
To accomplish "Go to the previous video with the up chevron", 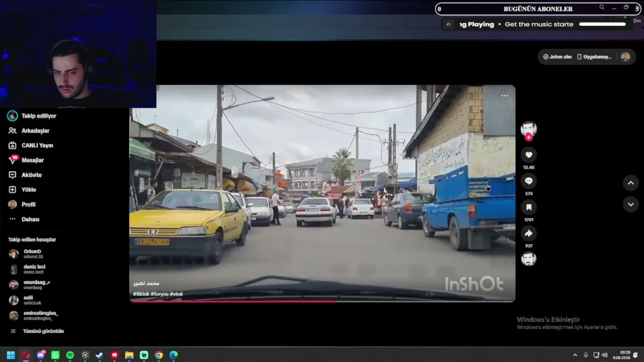I will tap(630, 183).
